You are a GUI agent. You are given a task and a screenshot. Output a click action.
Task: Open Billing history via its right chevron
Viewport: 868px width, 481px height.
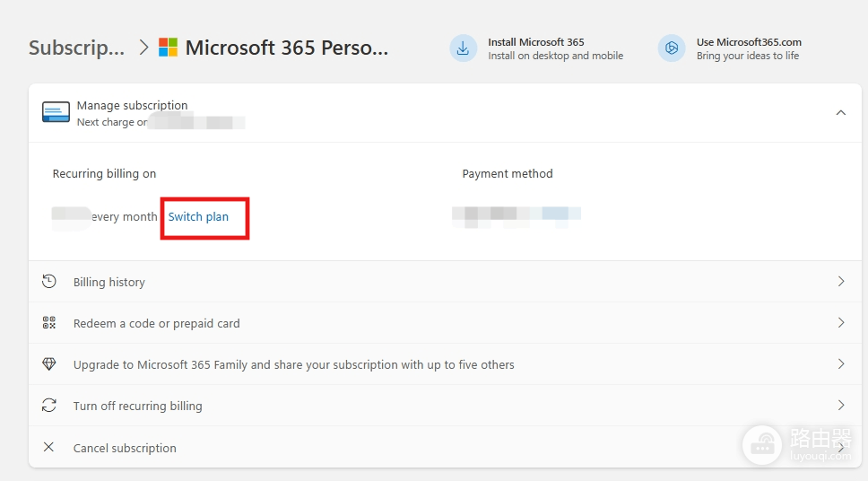[841, 282]
